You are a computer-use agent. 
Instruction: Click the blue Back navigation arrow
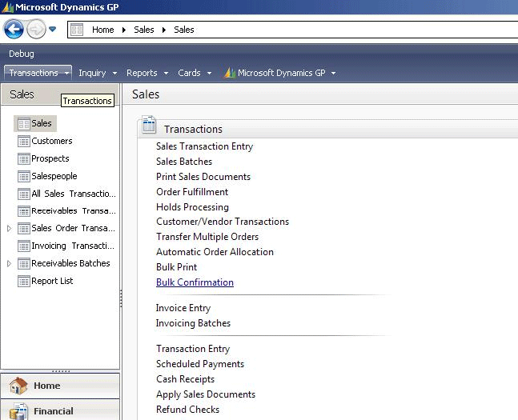pos(14,30)
